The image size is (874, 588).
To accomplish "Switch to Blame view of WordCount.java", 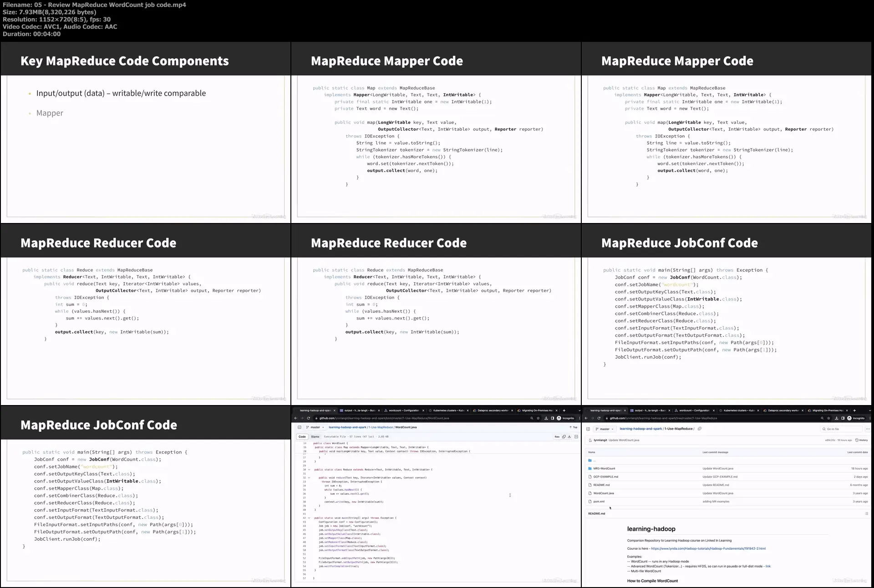I will (x=315, y=436).
